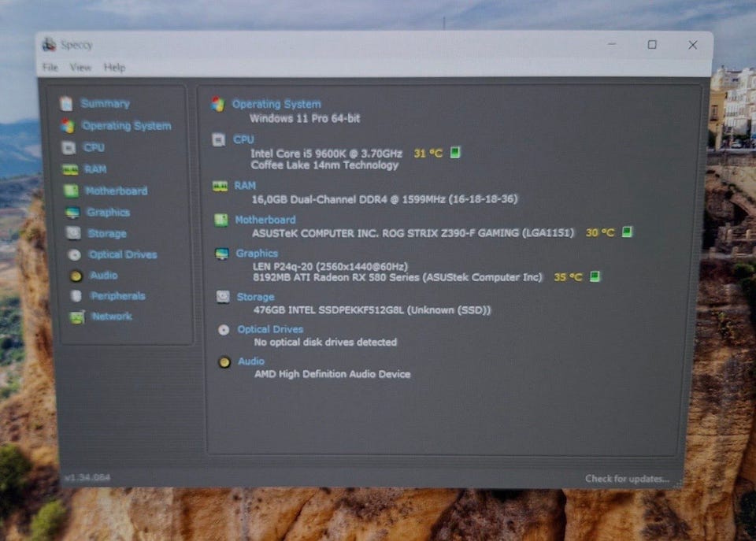Screen dimensions: 756x541
Task: Select Storage in the sidebar
Action: [107, 234]
